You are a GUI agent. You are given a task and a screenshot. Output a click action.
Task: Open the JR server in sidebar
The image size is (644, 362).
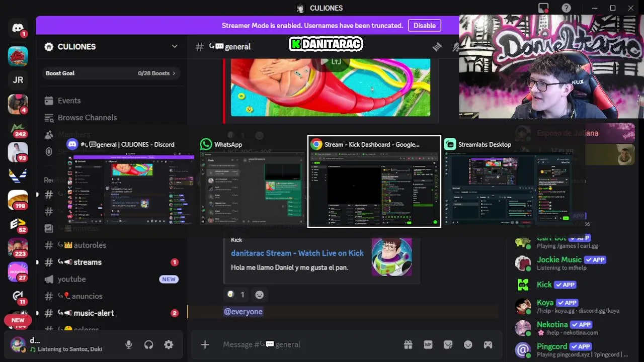point(18,80)
